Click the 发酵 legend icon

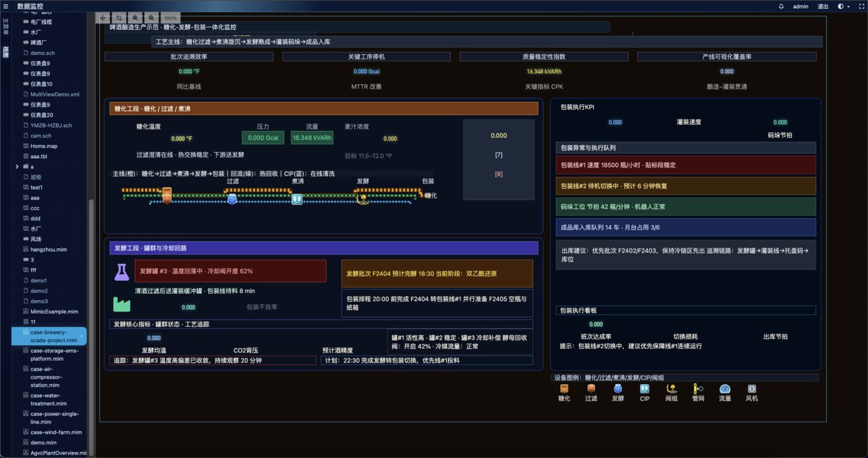coord(618,389)
